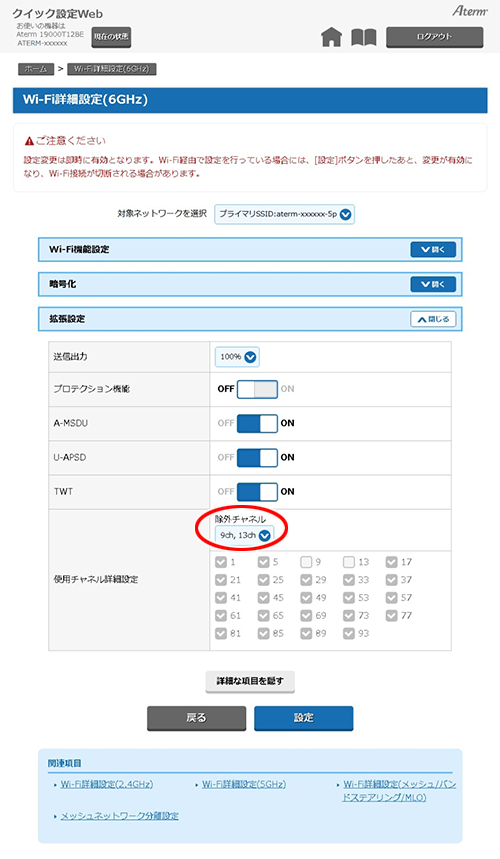Toggle channel 81 checkbox
This screenshot has width=500, height=859.
(221, 633)
